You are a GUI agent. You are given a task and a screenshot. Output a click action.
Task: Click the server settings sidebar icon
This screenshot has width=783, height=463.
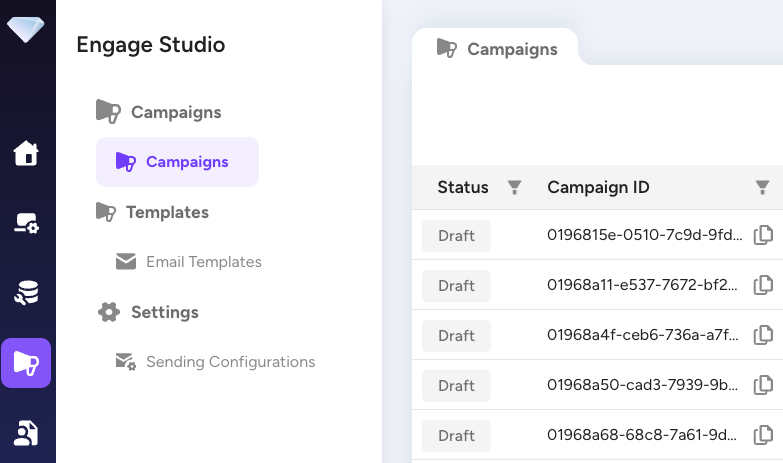tap(26, 223)
